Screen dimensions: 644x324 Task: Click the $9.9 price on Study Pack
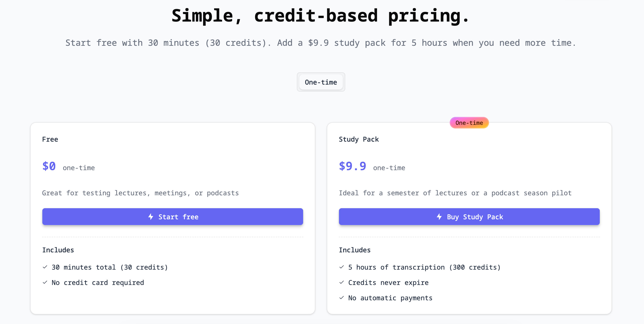point(352,166)
